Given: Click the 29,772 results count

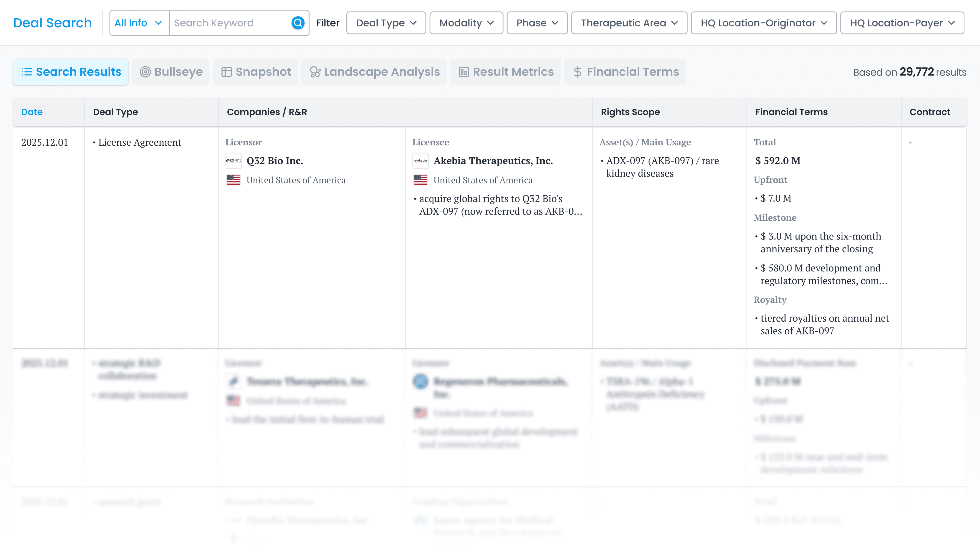Looking at the screenshot, I should click(916, 72).
